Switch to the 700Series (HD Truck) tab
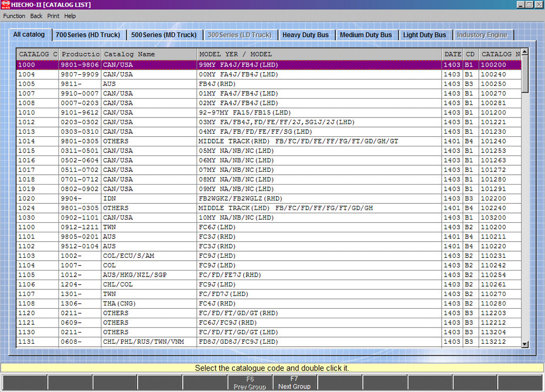This screenshot has width=545, height=392. pyautogui.click(x=88, y=35)
